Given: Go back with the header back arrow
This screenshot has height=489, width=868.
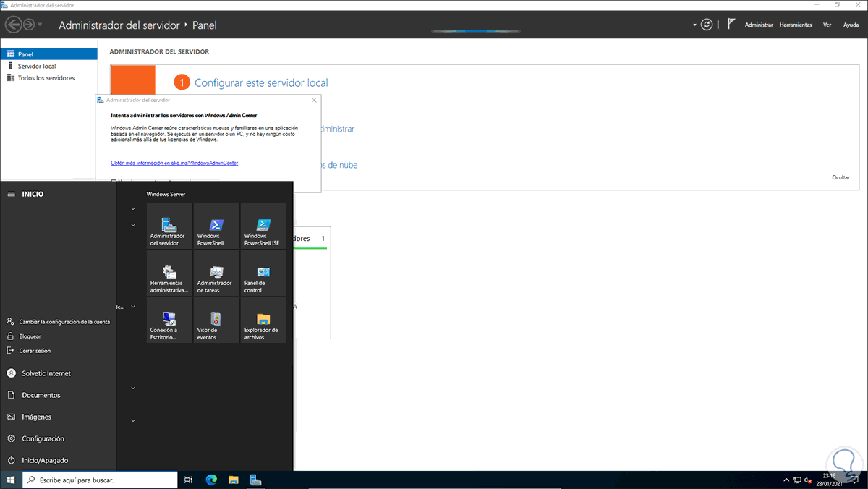Looking at the screenshot, I should pos(13,25).
